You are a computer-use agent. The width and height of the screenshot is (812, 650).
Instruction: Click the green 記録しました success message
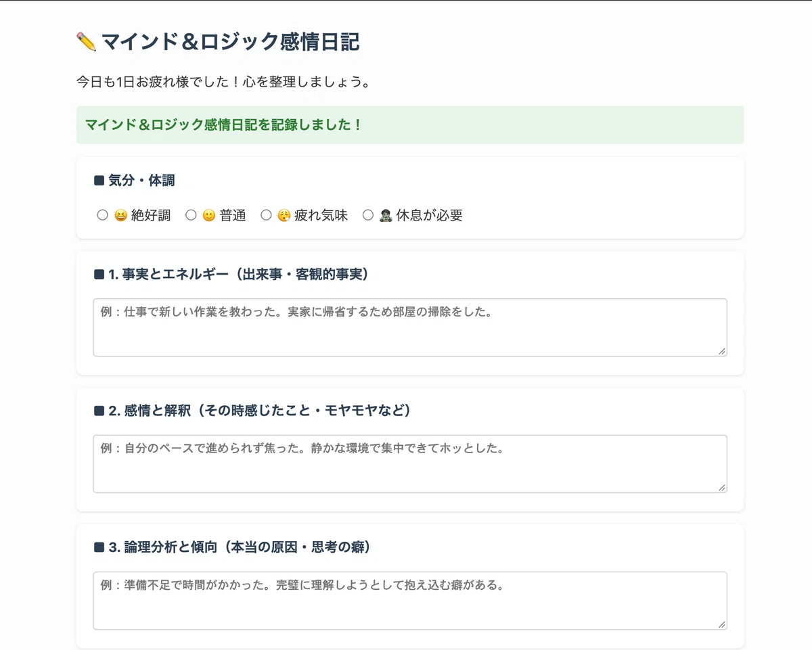click(x=410, y=124)
